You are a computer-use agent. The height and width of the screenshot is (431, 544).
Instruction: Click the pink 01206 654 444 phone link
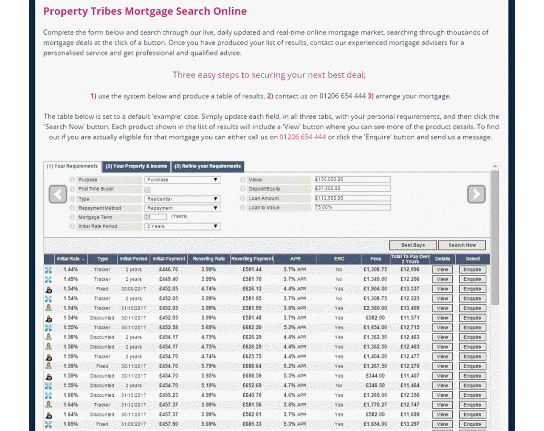303,137
